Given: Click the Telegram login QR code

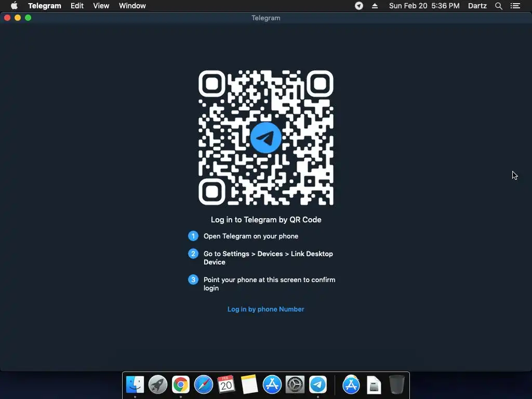Looking at the screenshot, I should point(266,138).
